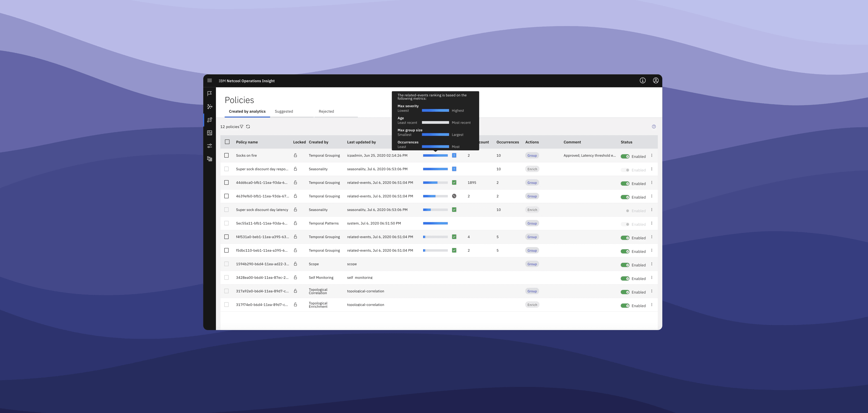This screenshot has height=413, width=868.
Task: Open the topology icon in sidebar
Action: point(210,106)
